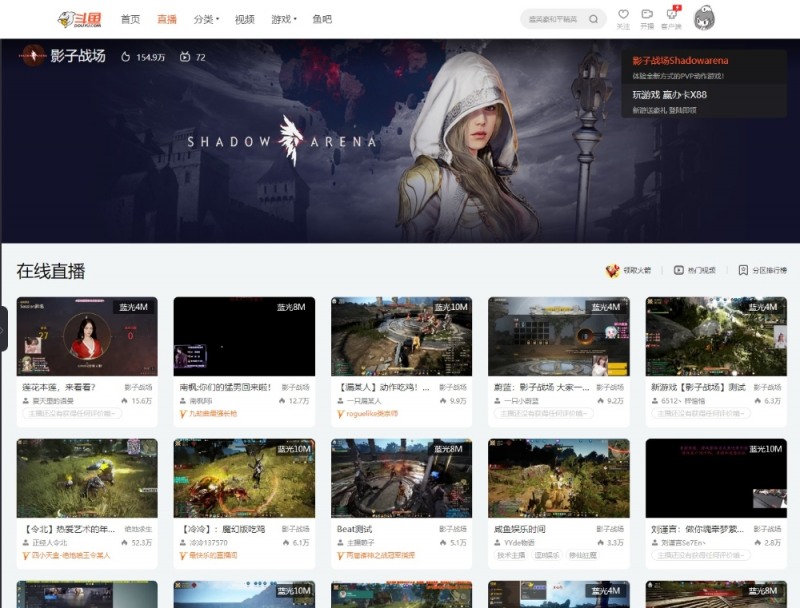Open stream thumbnail 刘谨言: 做你魂牵梦萦
Screen dimensions: 800x608
[716, 478]
